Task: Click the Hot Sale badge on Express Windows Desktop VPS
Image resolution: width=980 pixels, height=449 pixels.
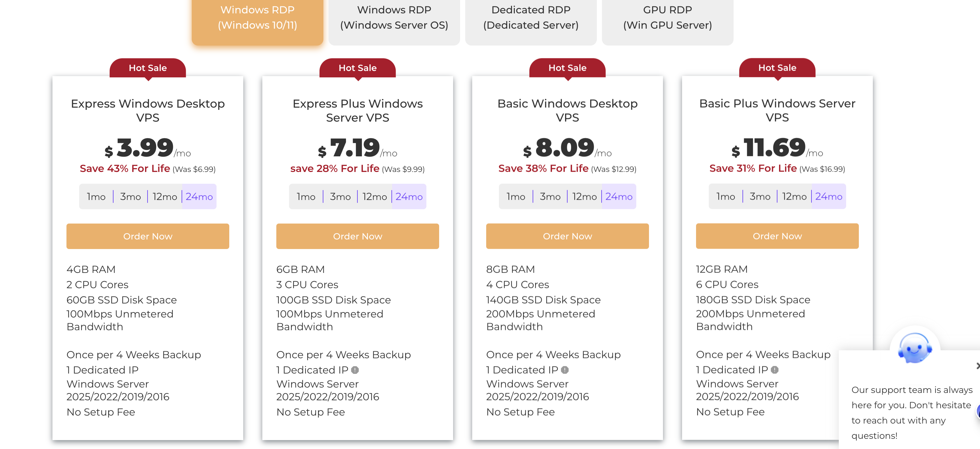Action: pos(148,68)
